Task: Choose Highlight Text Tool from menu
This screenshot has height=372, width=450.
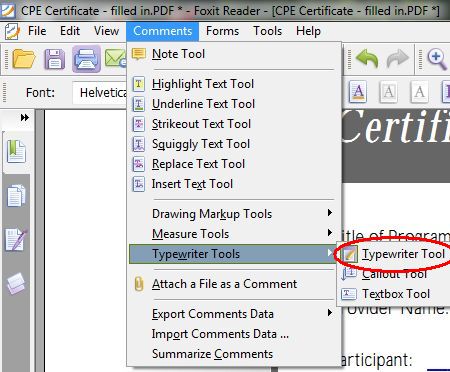Action: pos(235,84)
